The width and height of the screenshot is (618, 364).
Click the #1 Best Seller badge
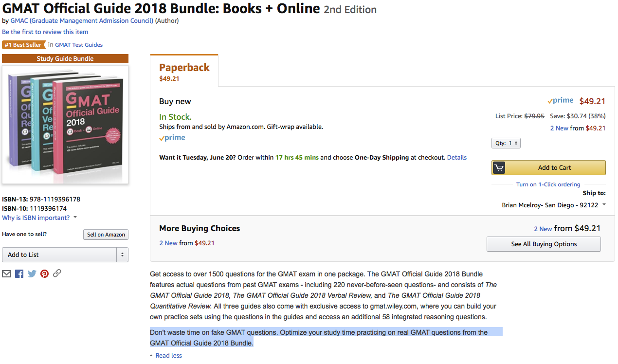[23, 45]
